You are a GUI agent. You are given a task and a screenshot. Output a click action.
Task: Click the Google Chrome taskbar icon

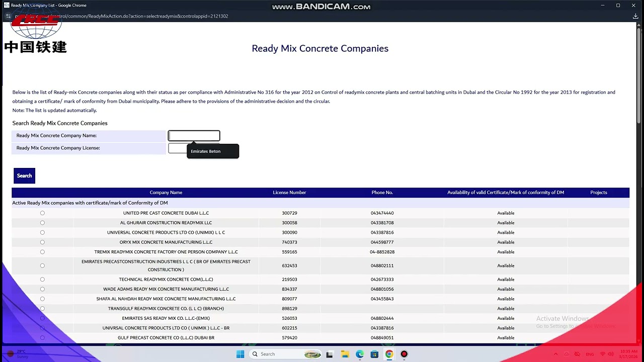coord(389,354)
